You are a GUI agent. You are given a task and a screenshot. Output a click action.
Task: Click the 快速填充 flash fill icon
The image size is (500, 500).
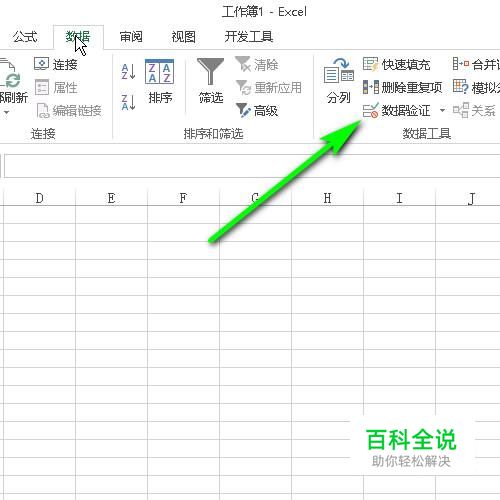(x=370, y=64)
